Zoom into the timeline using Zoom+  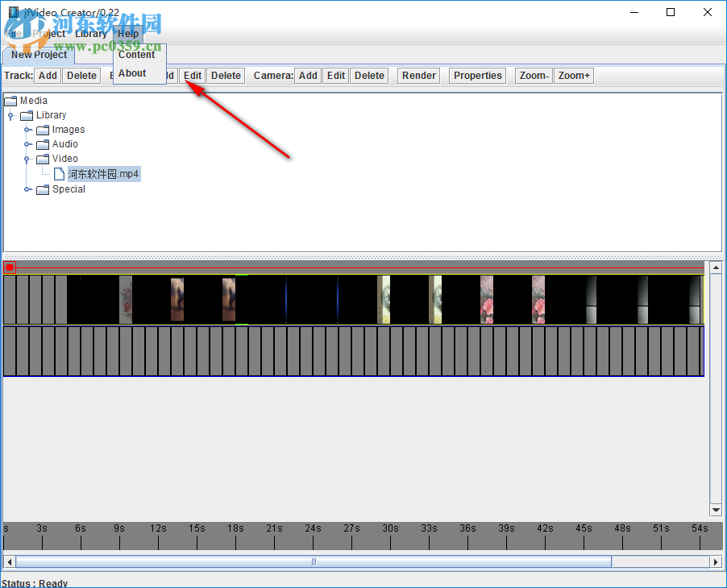(573, 75)
